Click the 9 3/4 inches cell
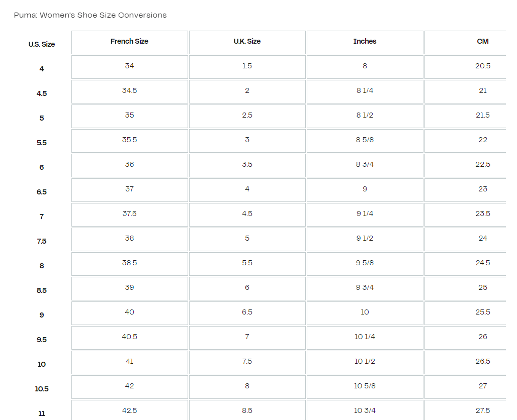The image size is (517, 420). tap(365, 288)
